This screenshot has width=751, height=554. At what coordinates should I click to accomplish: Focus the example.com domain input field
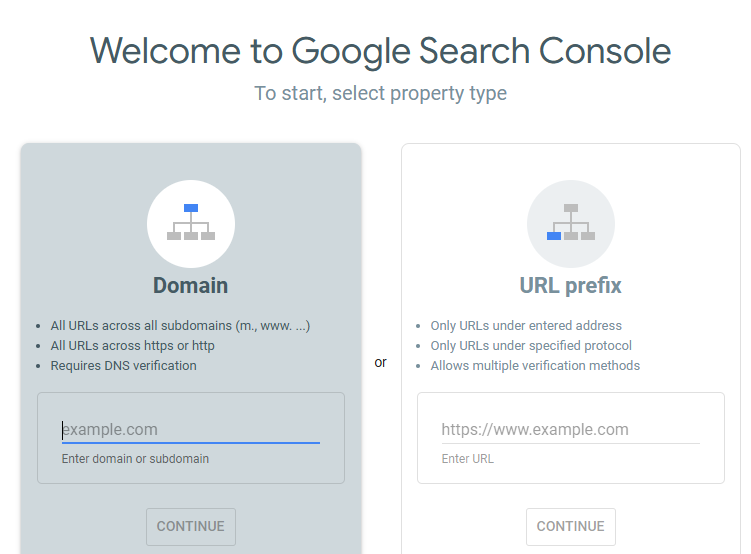point(190,430)
